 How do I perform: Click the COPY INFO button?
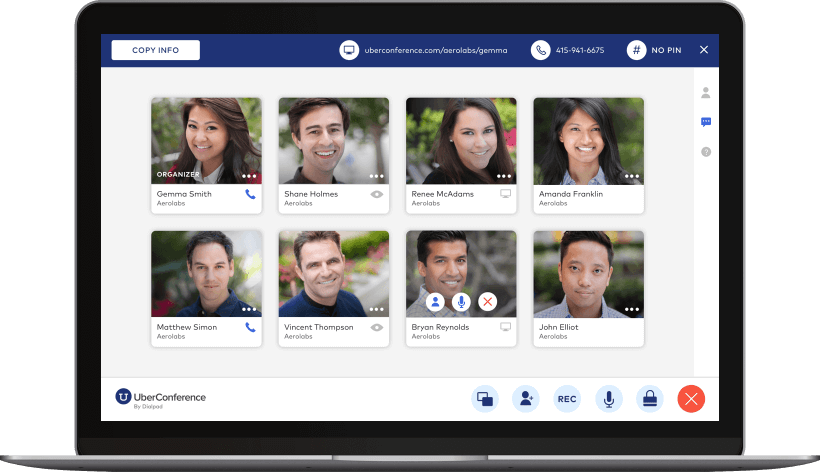coord(155,50)
